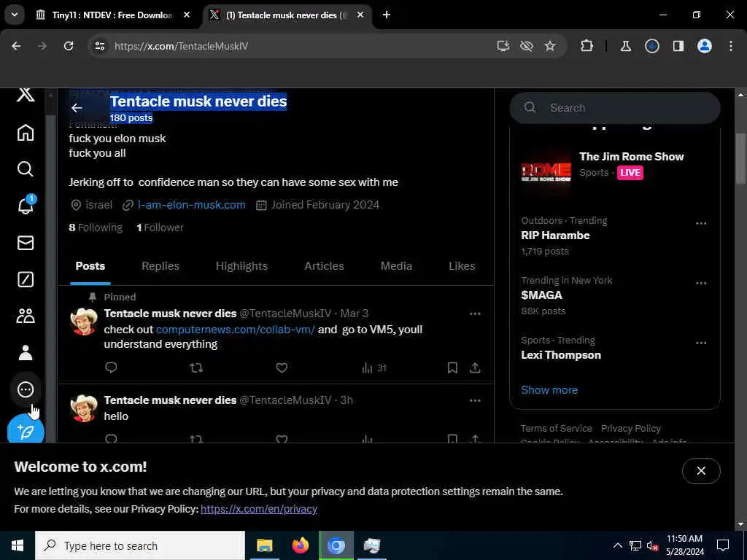Click the address bar URL

pyautogui.click(x=181, y=46)
